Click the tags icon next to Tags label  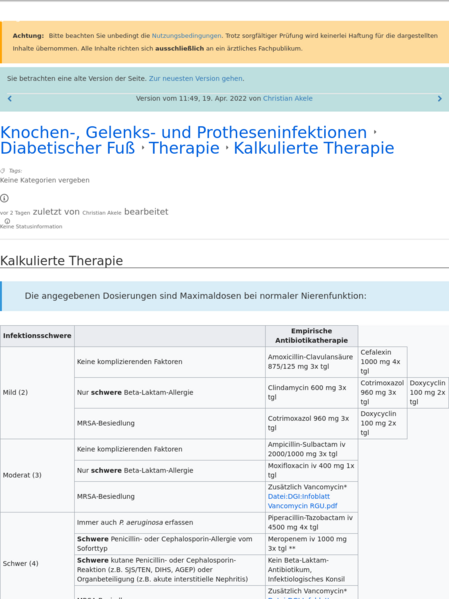[3, 171]
